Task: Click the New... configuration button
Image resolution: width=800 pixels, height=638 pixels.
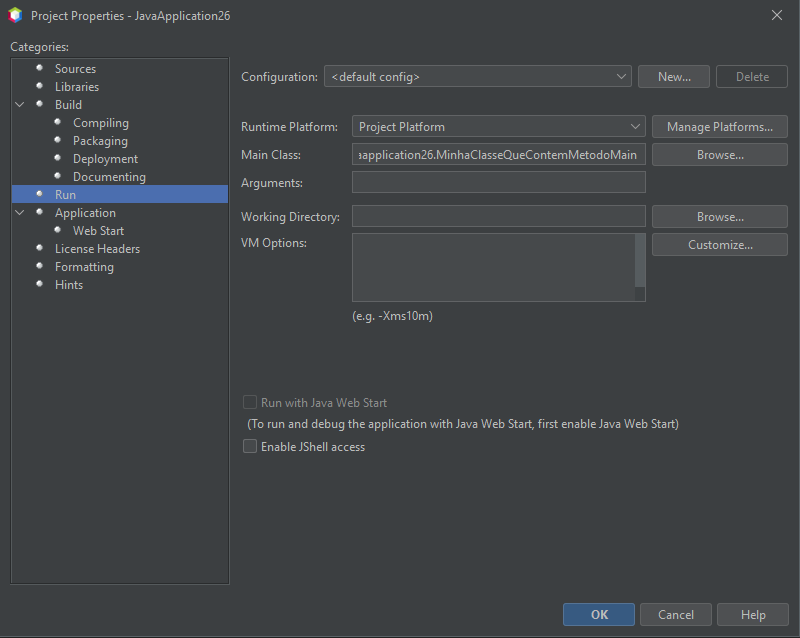Action: click(674, 77)
